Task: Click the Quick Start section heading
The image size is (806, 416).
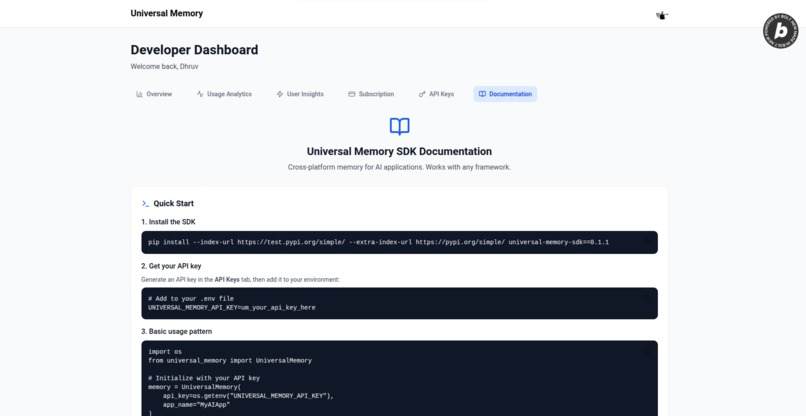Action: (174, 204)
